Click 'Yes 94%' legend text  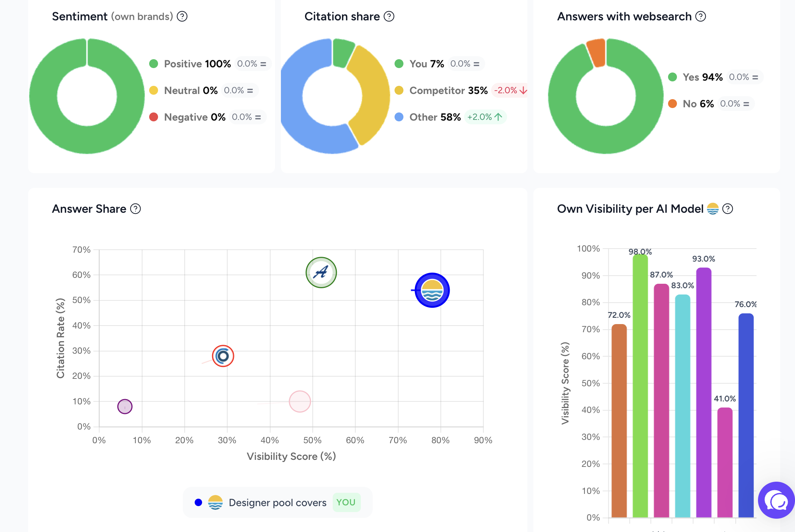pyautogui.click(x=702, y=77)
